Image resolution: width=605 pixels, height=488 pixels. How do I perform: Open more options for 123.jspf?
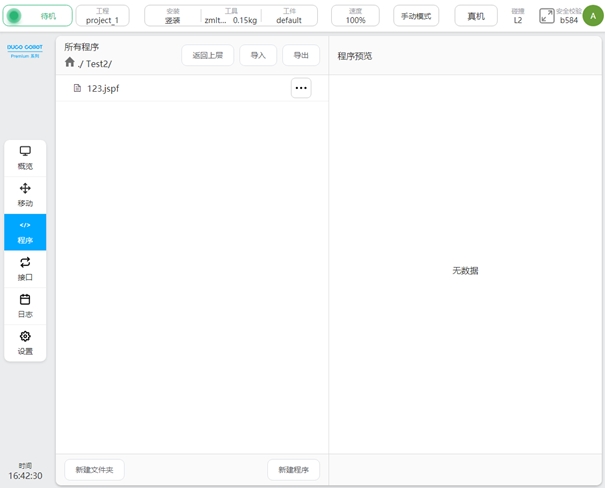[x=301, y=88]
